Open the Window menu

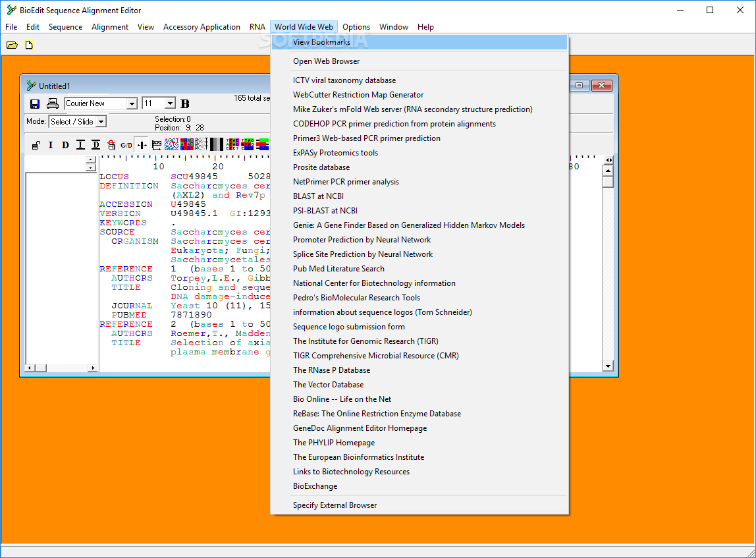click(393, 27)
